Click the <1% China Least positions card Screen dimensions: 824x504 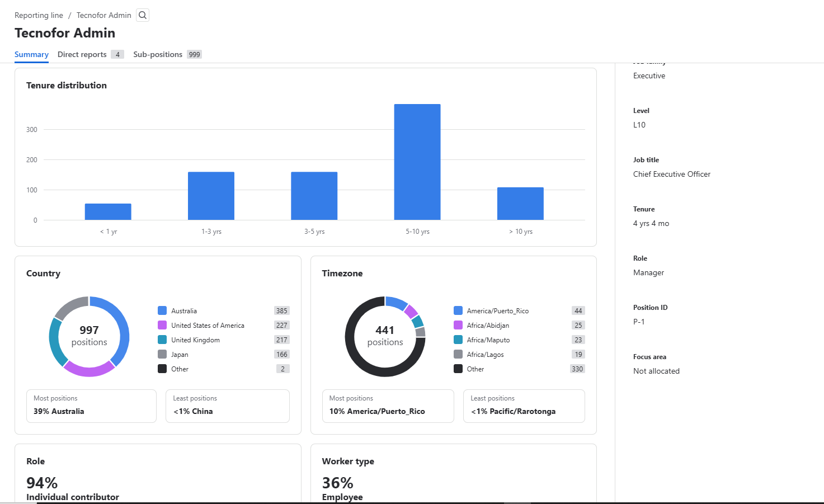pyautogui.click(x=227, y=406)
